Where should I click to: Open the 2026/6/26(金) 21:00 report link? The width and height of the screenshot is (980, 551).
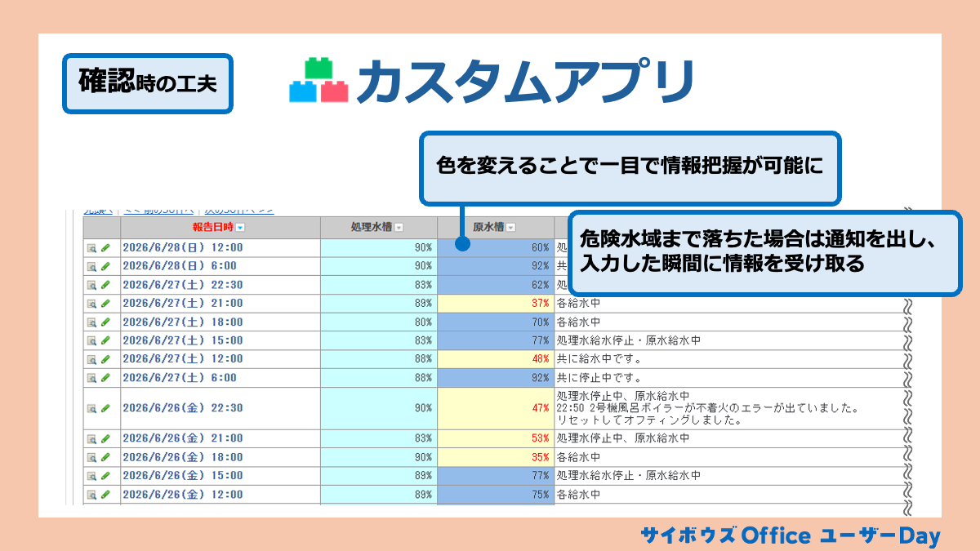coord(182,438)
